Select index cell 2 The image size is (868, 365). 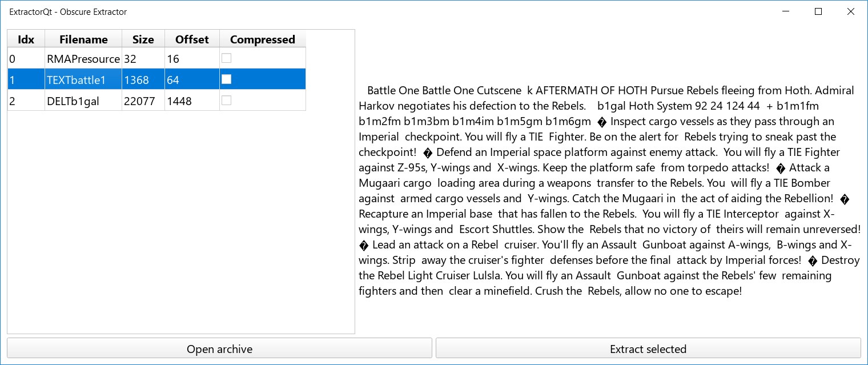point(26,101)
